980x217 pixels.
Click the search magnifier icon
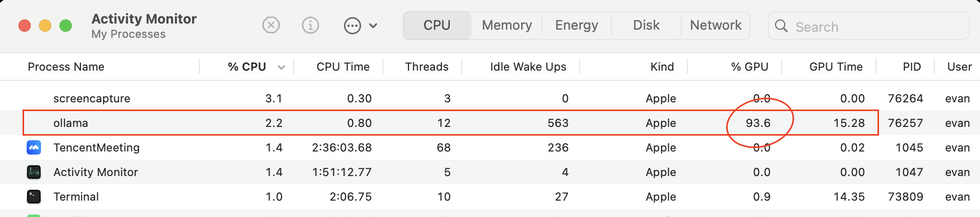click(x=781, y=26)
